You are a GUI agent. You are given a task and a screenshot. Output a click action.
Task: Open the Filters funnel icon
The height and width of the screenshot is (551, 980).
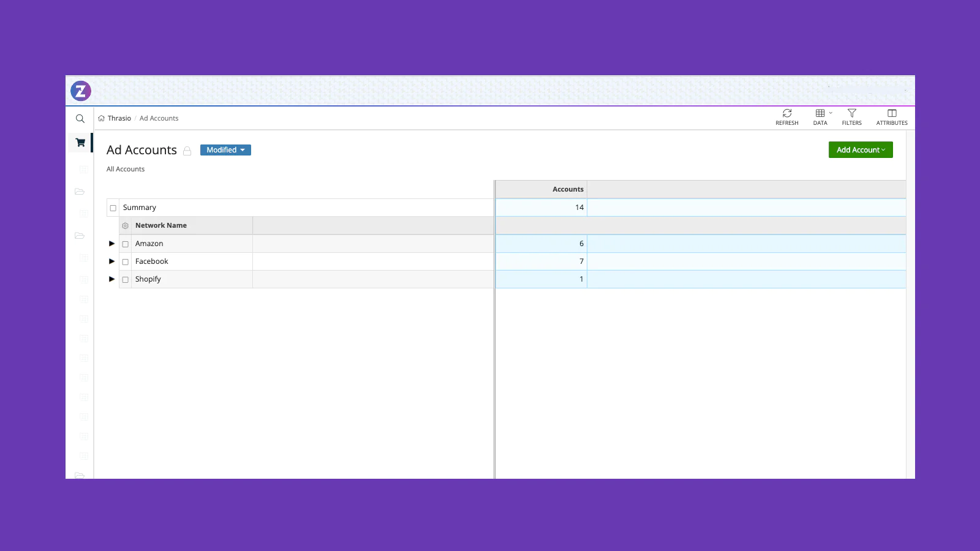point(851,114)
